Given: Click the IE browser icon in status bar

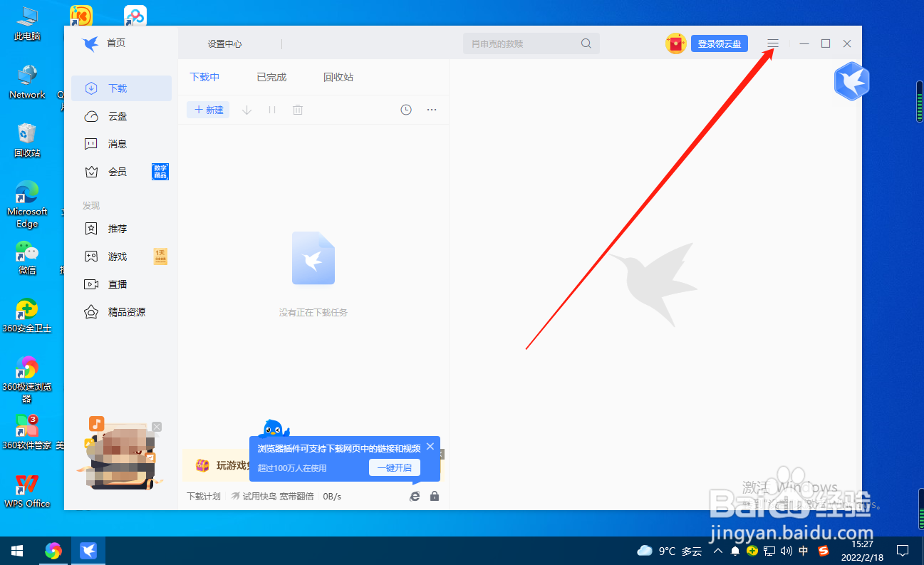Looking at the screenshot, I should point(415,496).
